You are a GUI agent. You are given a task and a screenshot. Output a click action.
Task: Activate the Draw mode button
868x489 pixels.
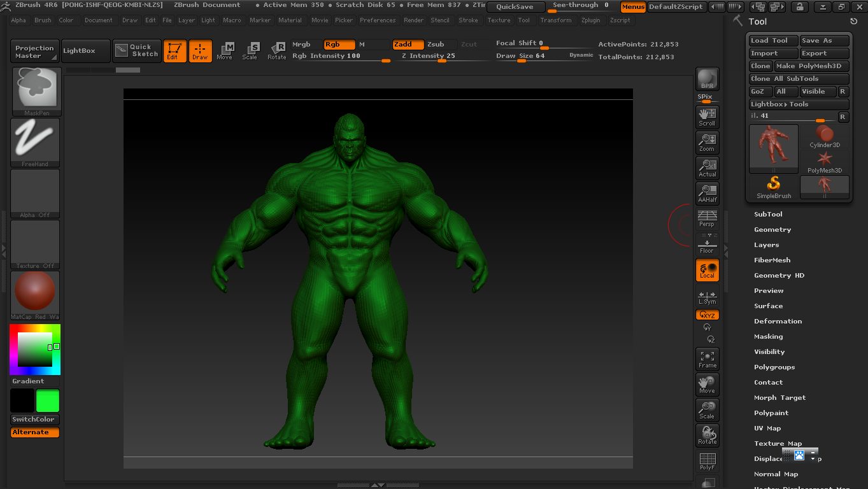[x=201, y=51]
